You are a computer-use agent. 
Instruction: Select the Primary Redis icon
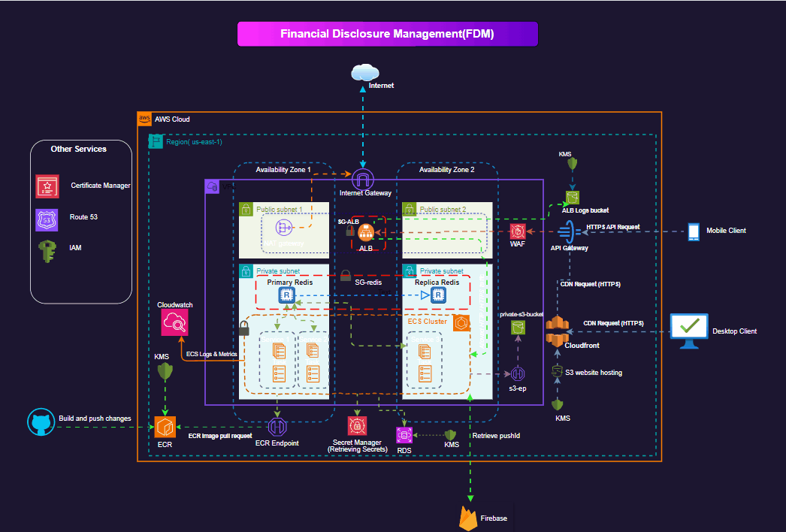coord(287,295)
